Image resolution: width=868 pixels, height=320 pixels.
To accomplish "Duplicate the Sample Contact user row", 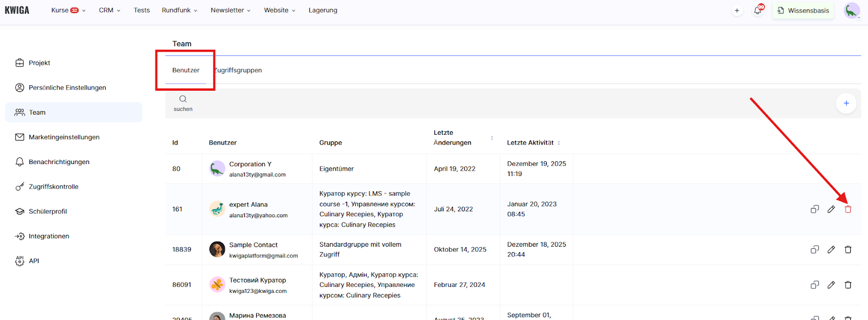I will pyautogui.click(x=814, y=249).
